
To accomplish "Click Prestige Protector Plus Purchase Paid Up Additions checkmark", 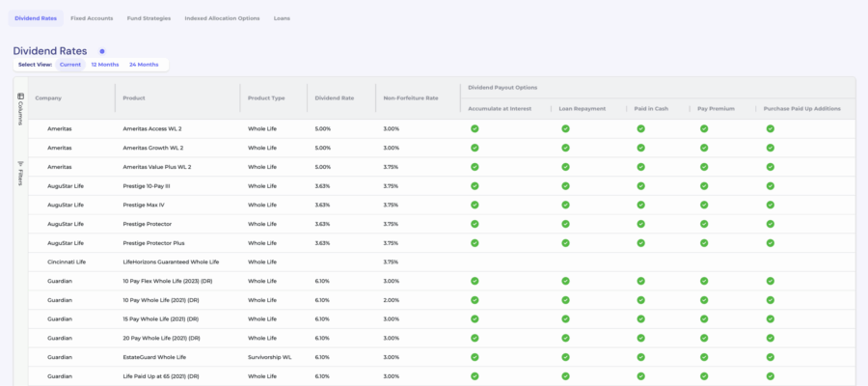I will [771, 242].
